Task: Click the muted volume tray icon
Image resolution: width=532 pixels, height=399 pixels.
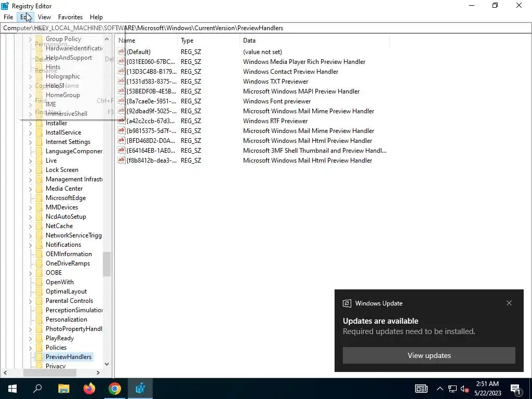Action: coord(464,389)
